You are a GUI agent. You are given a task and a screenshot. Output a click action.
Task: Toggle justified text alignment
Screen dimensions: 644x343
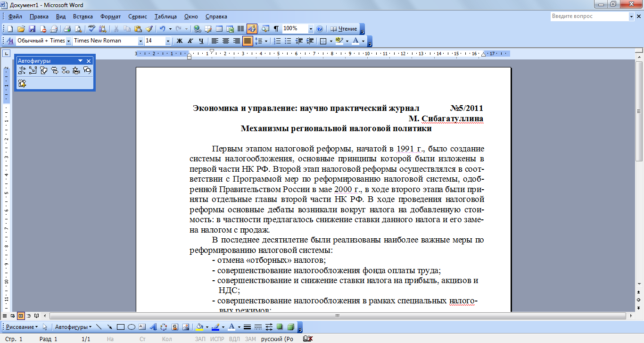pos(248,41)
